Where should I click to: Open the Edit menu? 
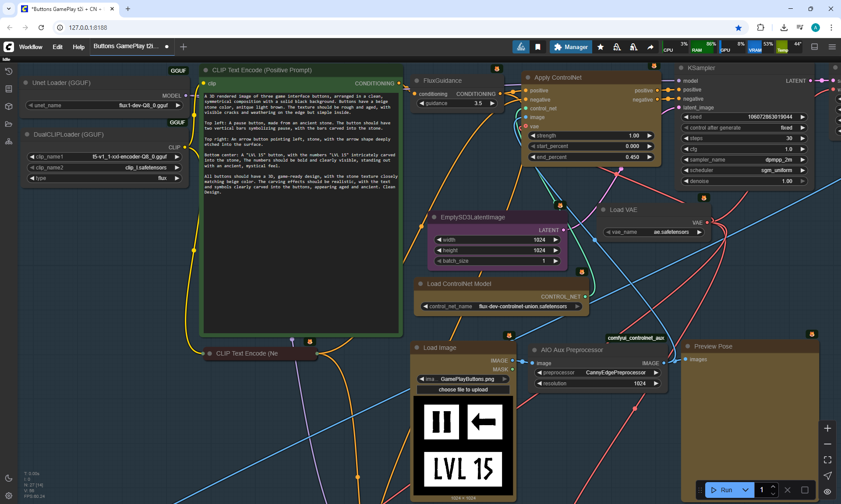click(x=57, y=47)
